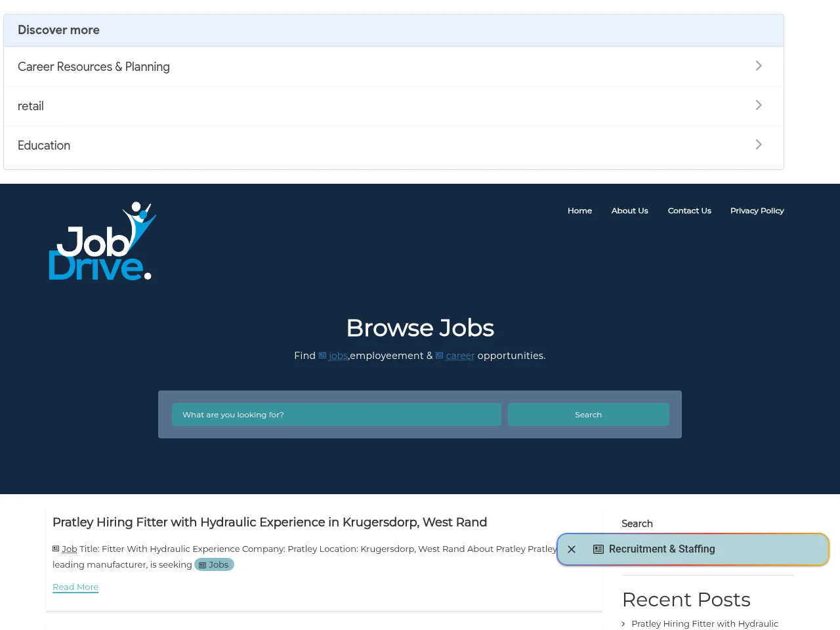The height and width of the screenshot is (630, 840).
Task: Click the sidebar 'Search' label
Action: point(637,524)
